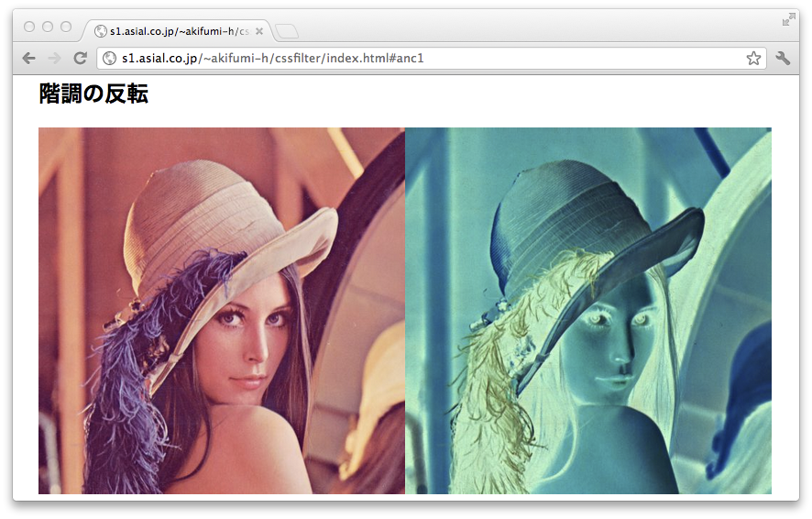Click the Forward navigation arrow
812x519 pixels.
click(54, 58)
